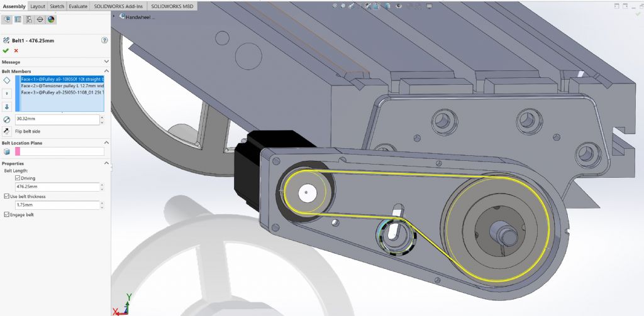The width and height of the screenshot is (644, 316).
Task: Click the belt members diamond selection icon
Action: coord(6,80)
